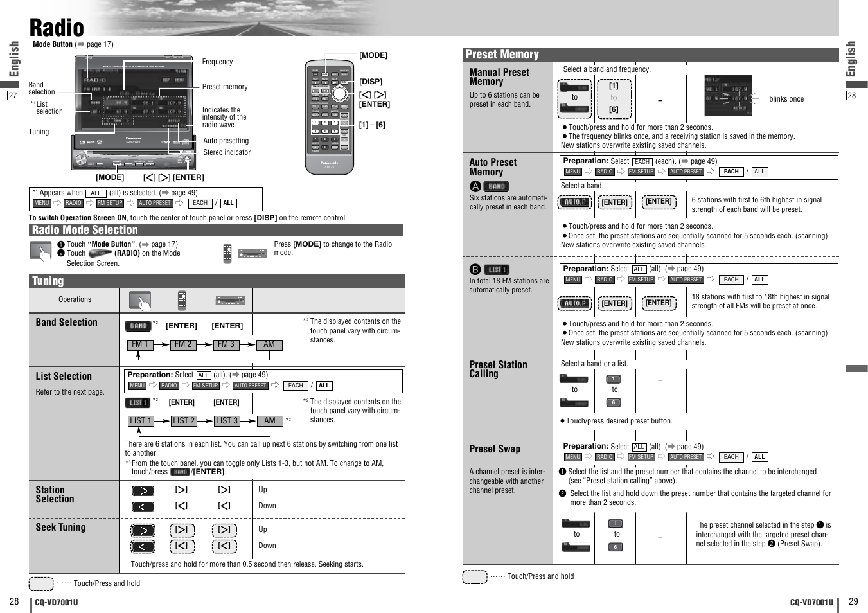Image resolution: width=868 pixels, height=613 pixels.
Task: Select the LIST 3 box in list flow
Action: [226, 421]
